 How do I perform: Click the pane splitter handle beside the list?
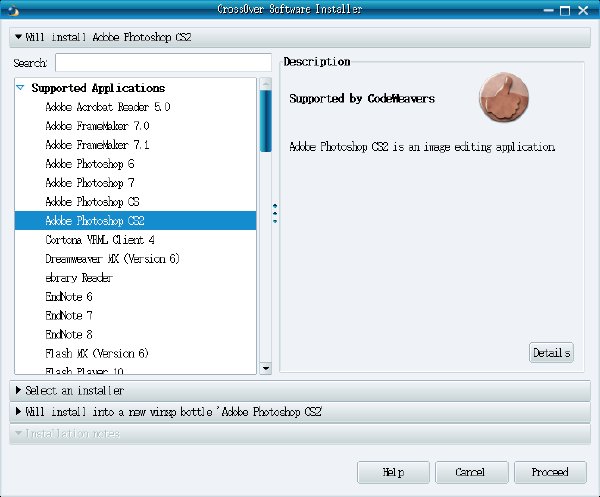pos(275,213)
